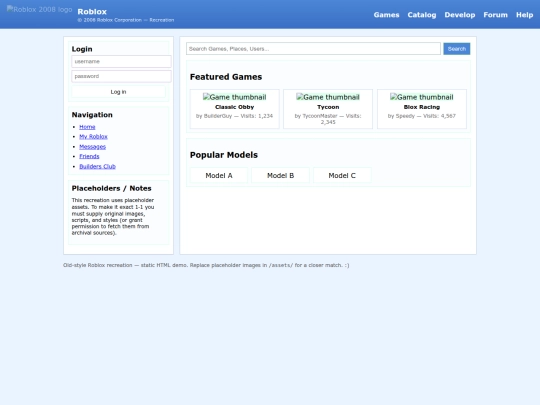
Task: Click the Popular Models heading
Action: [x=224, y=155]
